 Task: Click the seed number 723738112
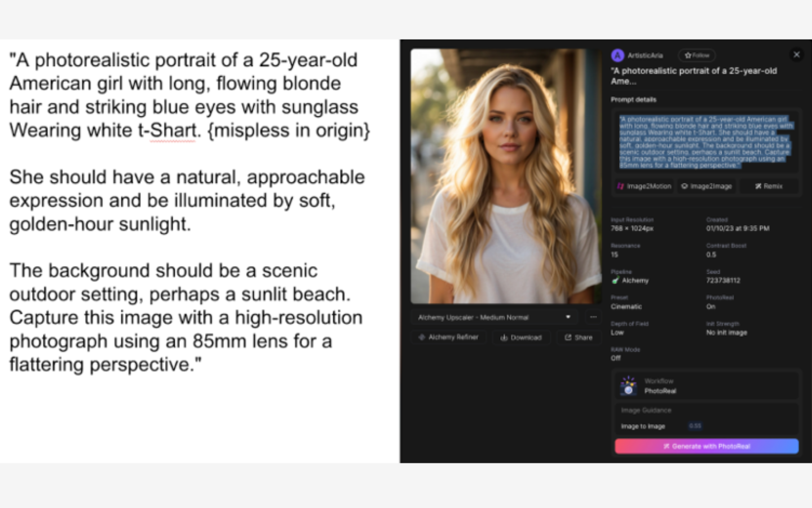[723, 281]
